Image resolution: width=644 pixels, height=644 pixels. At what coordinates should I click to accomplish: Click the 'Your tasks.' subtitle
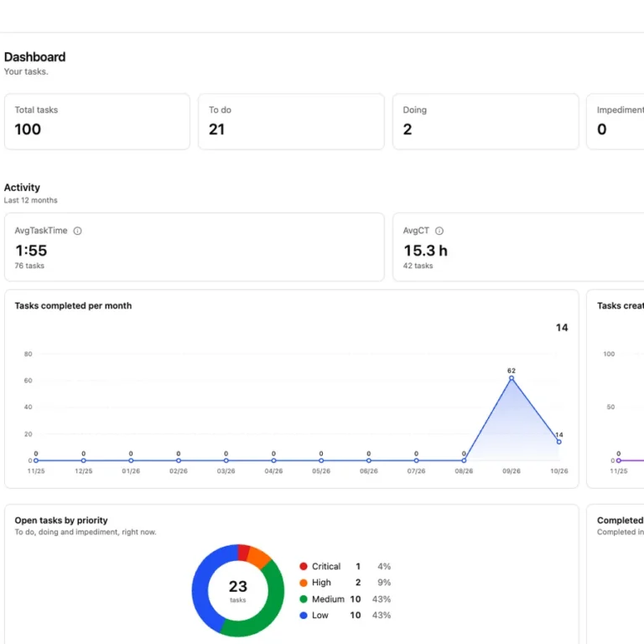coord(26,71)
